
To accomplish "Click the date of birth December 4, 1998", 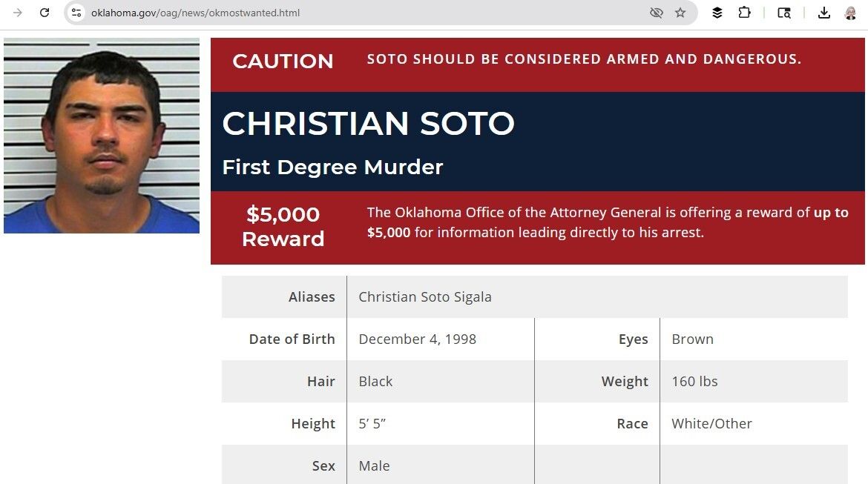I will [x=417, y=339].
